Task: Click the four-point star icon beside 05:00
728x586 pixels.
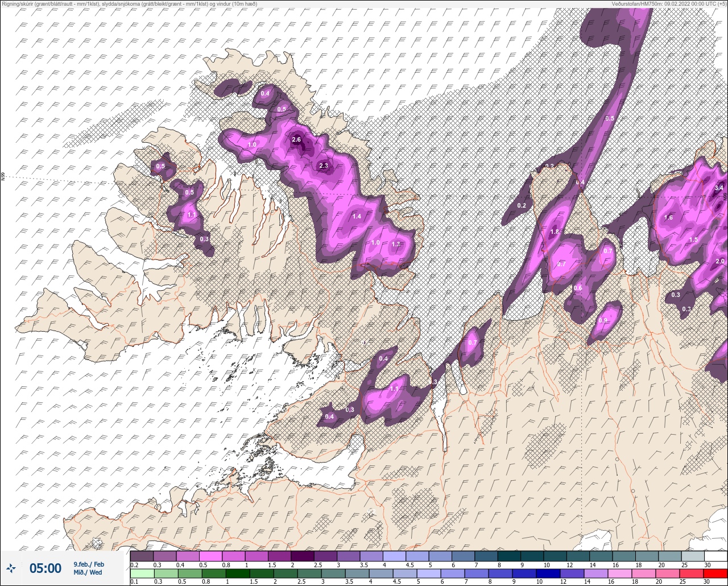Action: (11, 568)
